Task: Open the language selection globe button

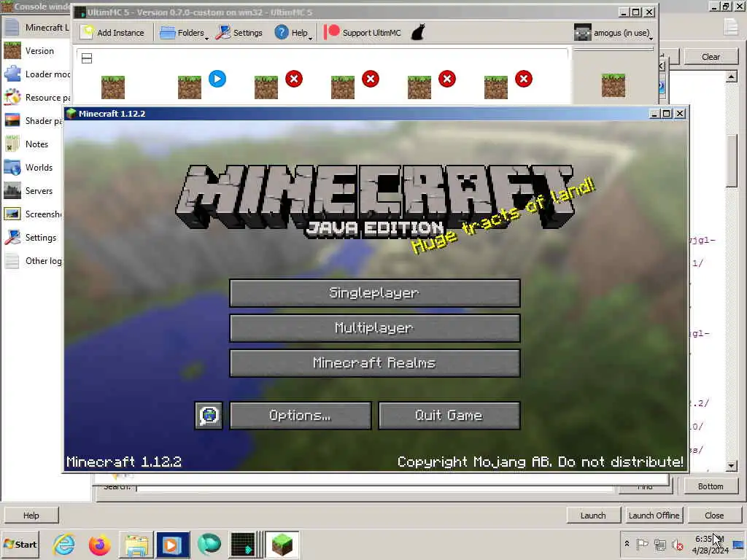Action: pyautogui.click(x=209, y=415)
